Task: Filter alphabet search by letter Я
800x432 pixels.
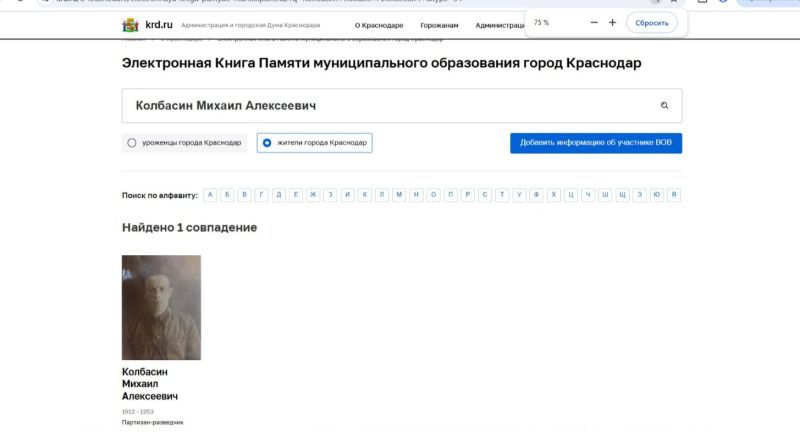Action: [674, 195]
